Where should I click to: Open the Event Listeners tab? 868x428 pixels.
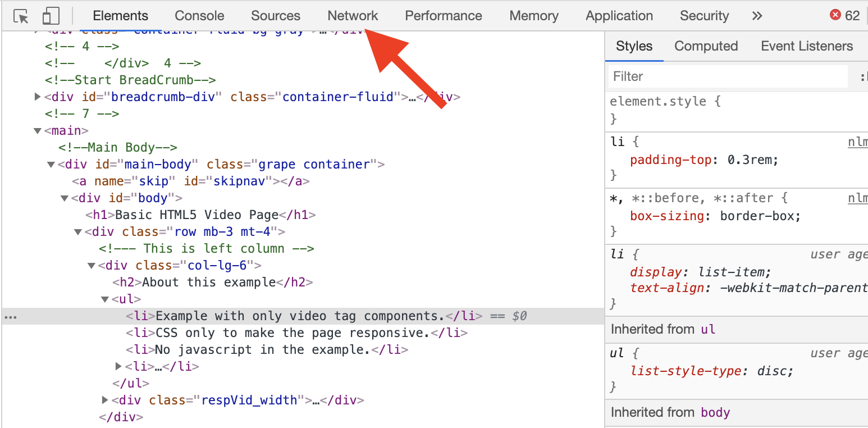(807, 46)
